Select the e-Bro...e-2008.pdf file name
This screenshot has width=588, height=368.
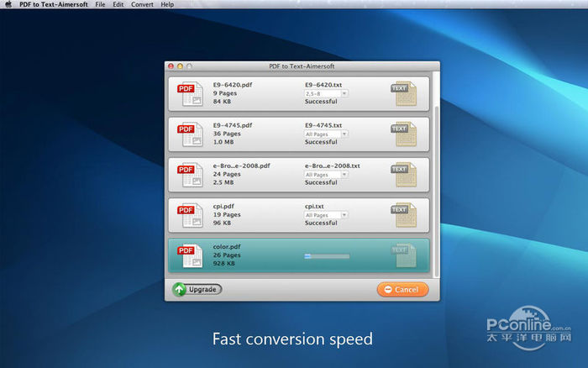[242, 166]
